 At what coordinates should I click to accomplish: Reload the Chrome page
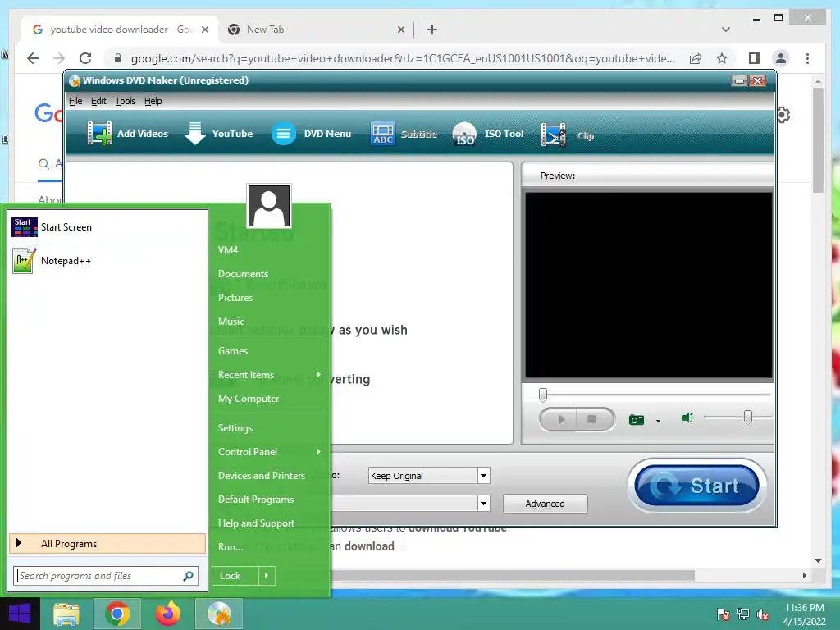[85, 58]
